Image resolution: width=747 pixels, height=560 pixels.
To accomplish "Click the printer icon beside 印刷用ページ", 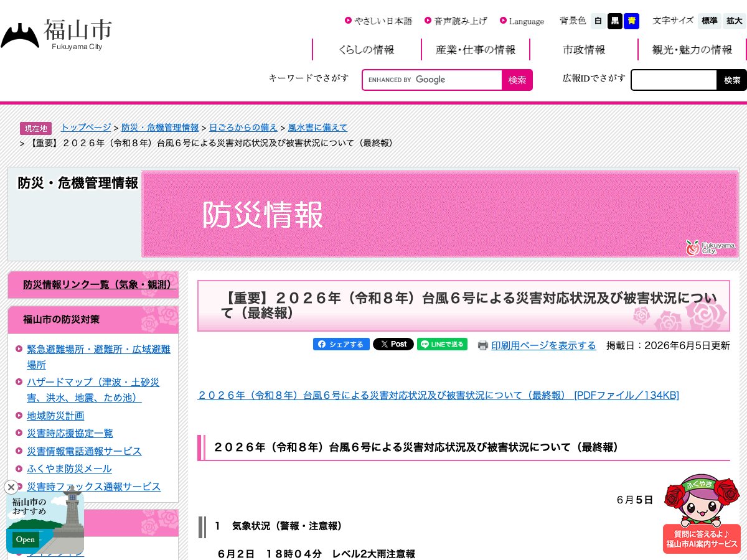I will point(483,345).
